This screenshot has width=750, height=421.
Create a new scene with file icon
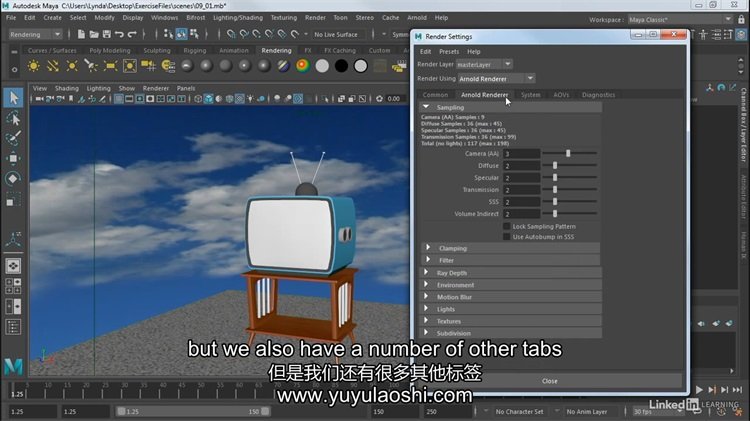pyautogui.click(x=81, y=34)
